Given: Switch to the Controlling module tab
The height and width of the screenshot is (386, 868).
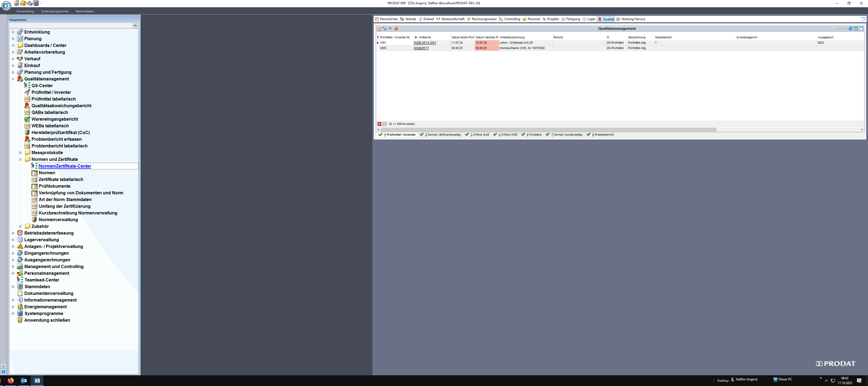Looking at the screenshot, I should pos(510,19).
